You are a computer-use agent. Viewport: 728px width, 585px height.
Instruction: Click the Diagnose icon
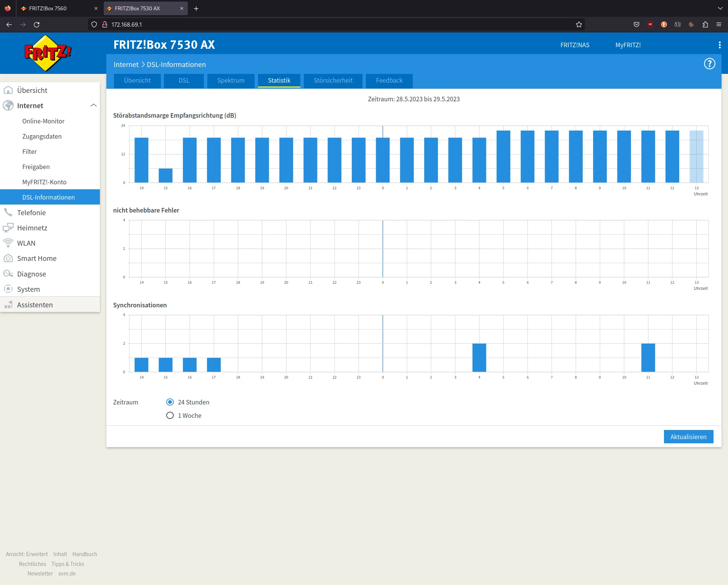pos(8,274)
